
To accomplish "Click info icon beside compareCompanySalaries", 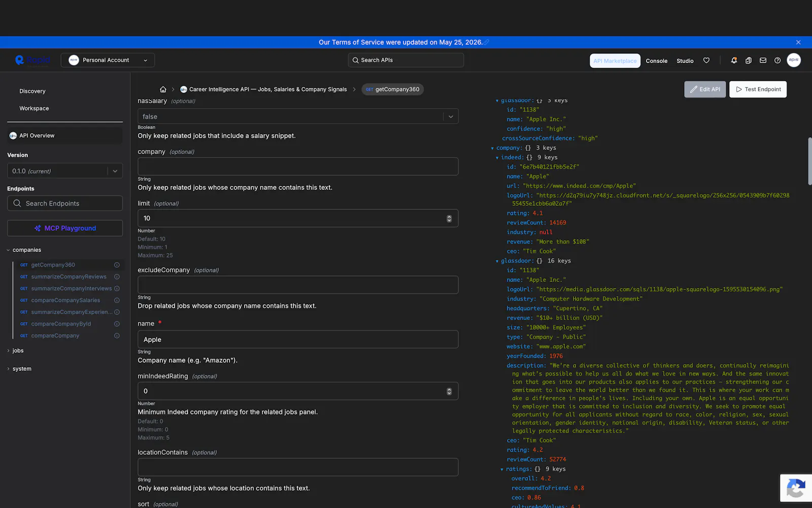I will [117, 300].
